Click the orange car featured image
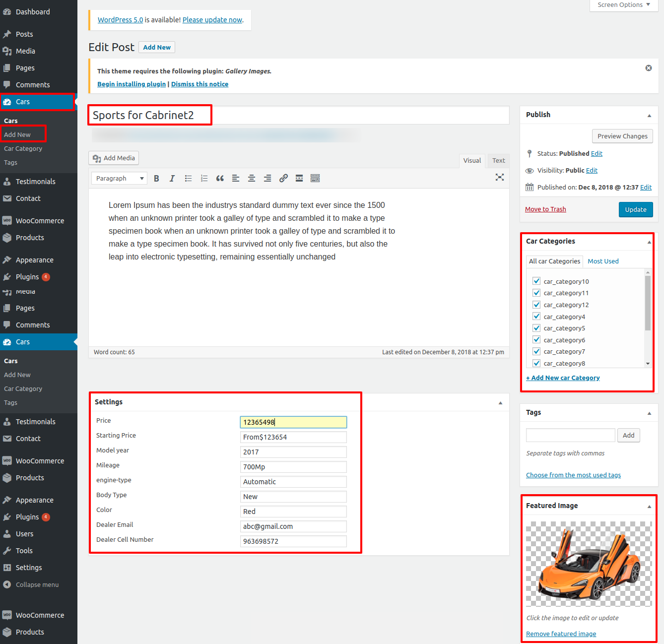Viewport: 664px width, 644px height. pos(589,564)
